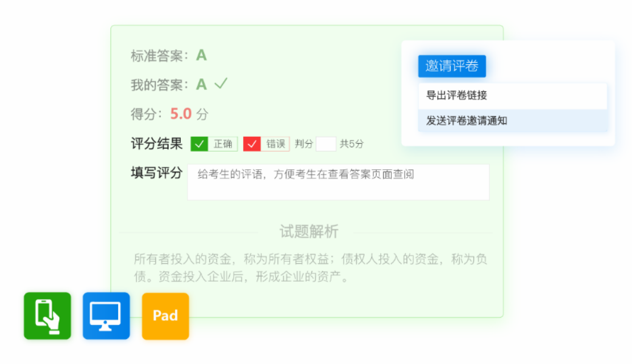Click the orange Pad device icon
Image resolution: width=632 pixels, height=364 pixels.
(x=165, y=316)
